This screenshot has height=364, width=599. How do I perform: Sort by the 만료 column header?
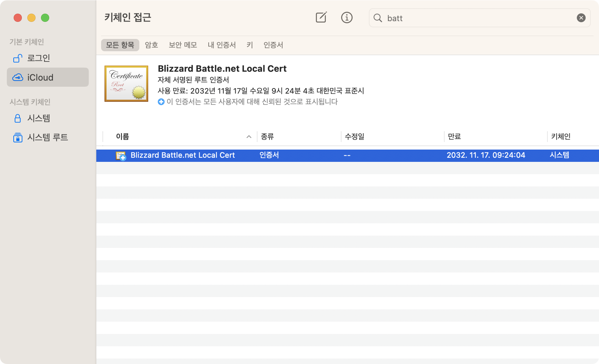click(455, 137)
